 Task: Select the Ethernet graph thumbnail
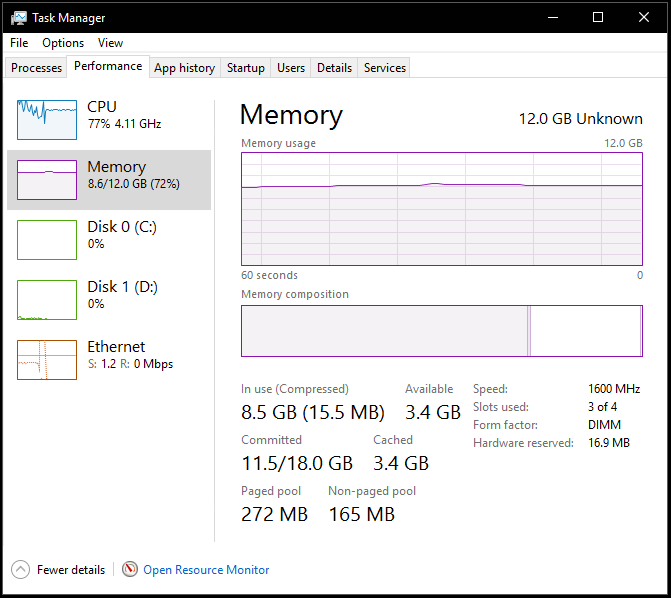pyautogui.click(x=47, y=359)
